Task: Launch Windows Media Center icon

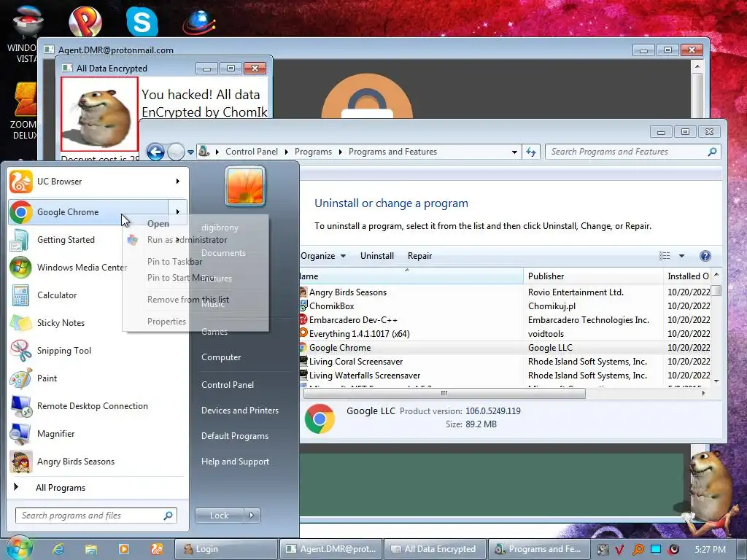Action: (21, 267)
